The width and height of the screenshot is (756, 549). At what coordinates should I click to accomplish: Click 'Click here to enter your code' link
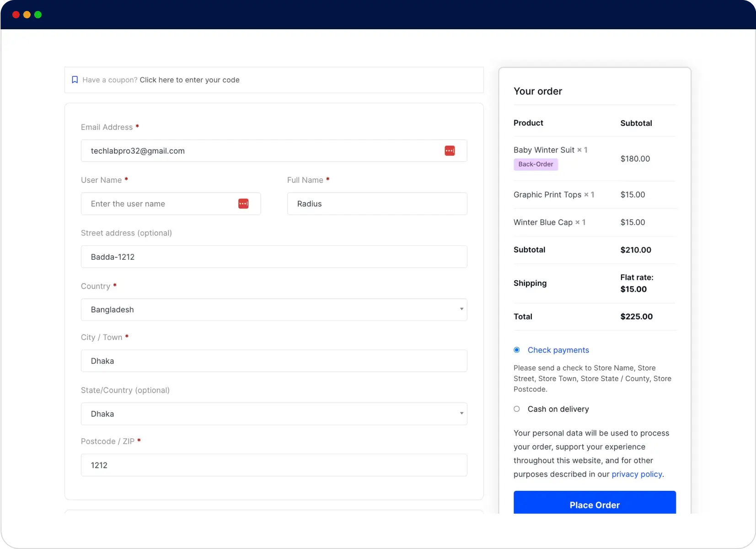tap(189, 80)
